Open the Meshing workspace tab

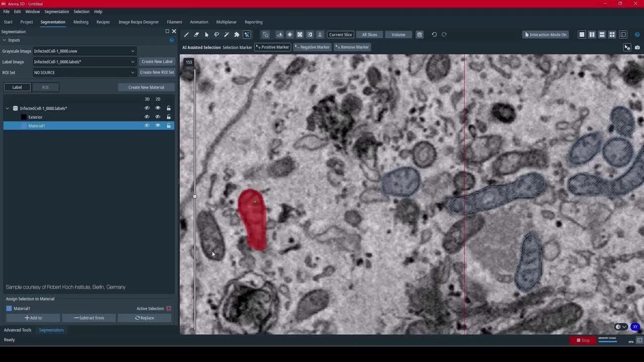(x=80, y=22)
